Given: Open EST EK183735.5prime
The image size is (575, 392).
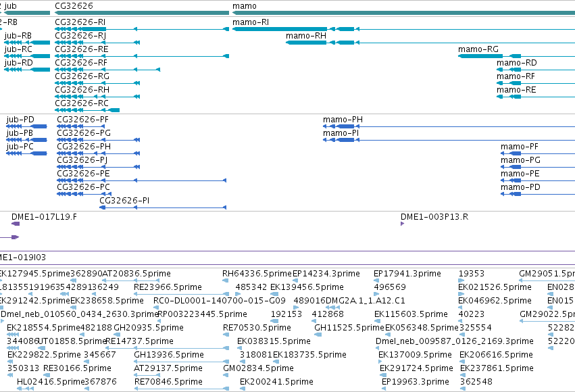Looking at the screenshot, I should click(309, 355).
